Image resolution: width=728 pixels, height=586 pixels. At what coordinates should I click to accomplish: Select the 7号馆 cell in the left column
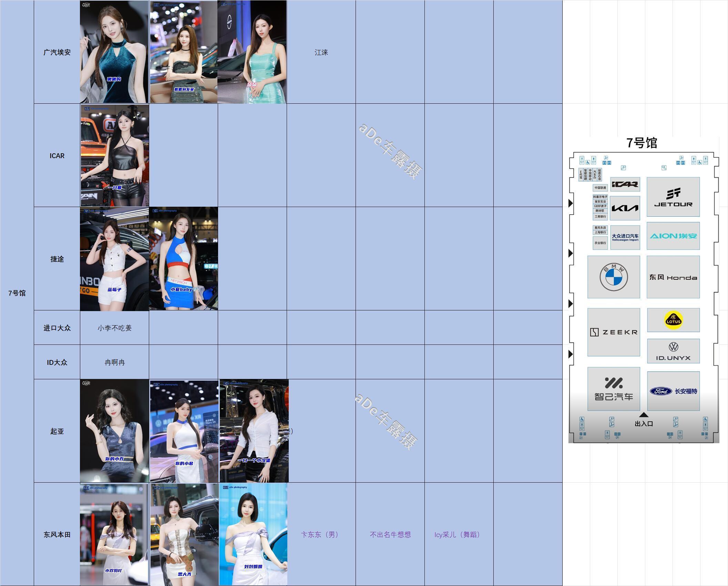coord(17,293)
